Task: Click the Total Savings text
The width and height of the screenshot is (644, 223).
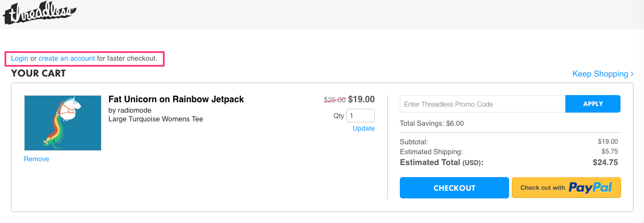Action: point(432,124)
